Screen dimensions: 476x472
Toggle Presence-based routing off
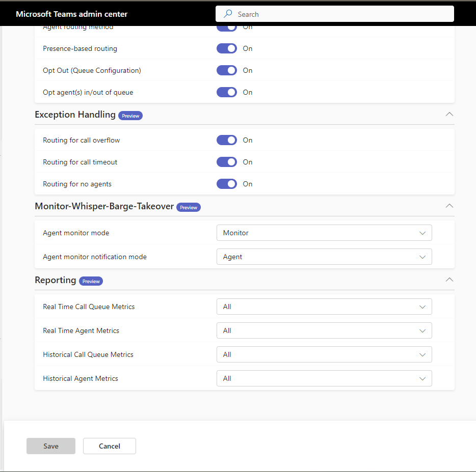[x=227, y=48]
